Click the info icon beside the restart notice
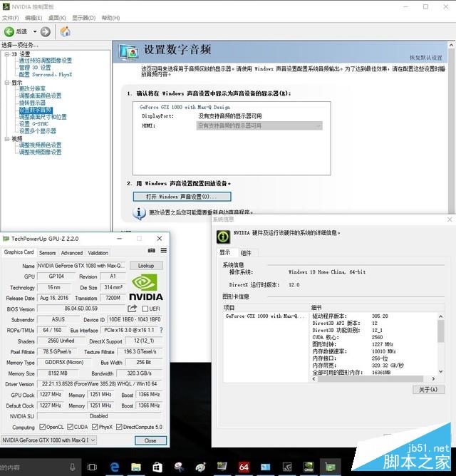 click(x=139, y=213)
